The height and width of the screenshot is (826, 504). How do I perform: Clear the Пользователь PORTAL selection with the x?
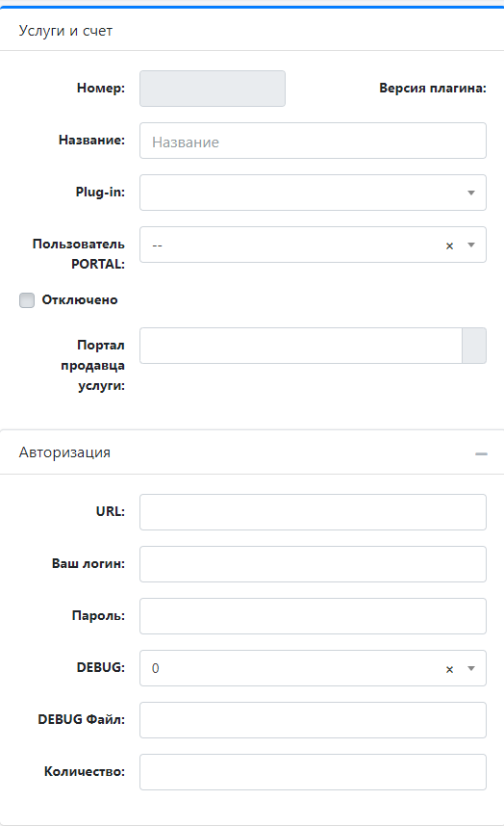point(449,245)
